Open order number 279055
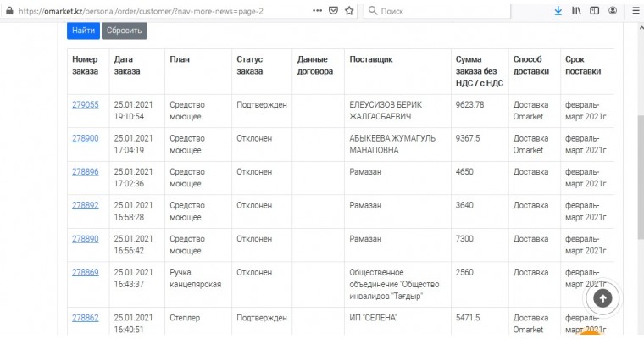The image size is (644, 339). point(86,105)
